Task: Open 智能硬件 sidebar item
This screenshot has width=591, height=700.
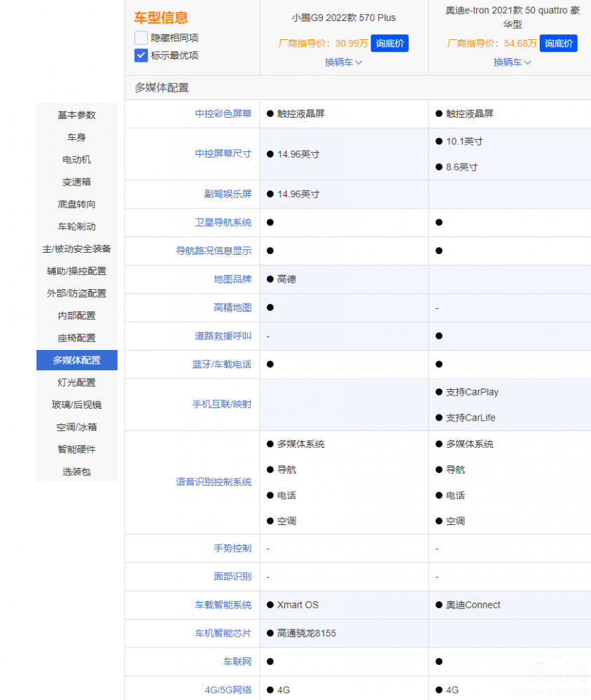Action: [76, 449]
